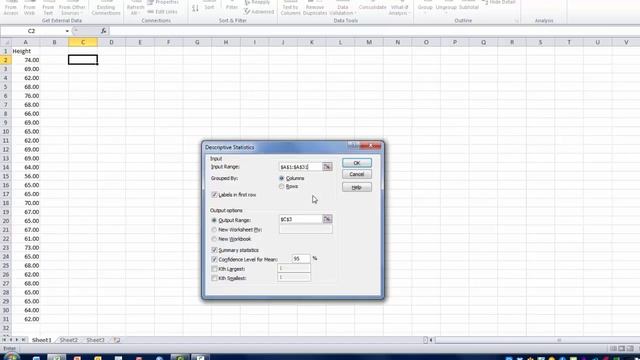This screenshot has height=360, width=640.
Task: Click the Windows Start button
Action: (11, 357)
